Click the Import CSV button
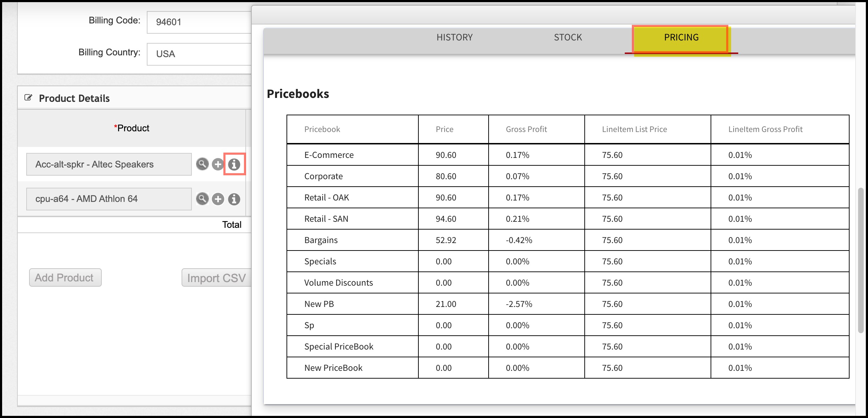 [216, 278]
